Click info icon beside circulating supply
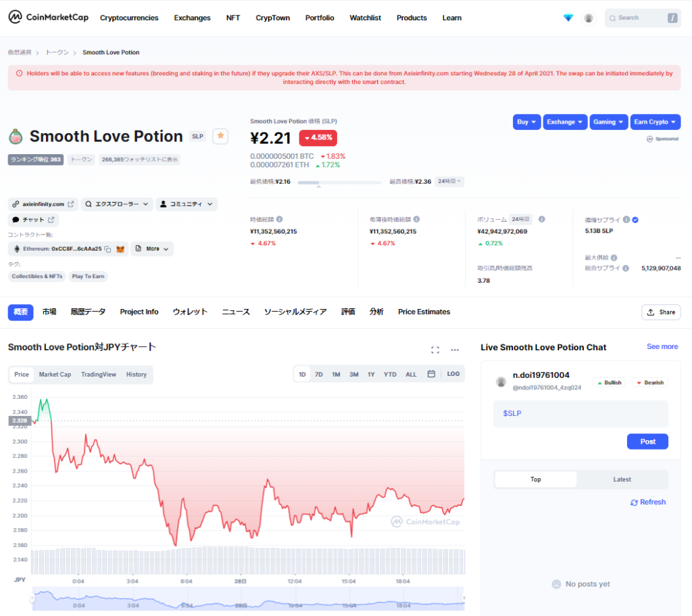 coord(626,220)
